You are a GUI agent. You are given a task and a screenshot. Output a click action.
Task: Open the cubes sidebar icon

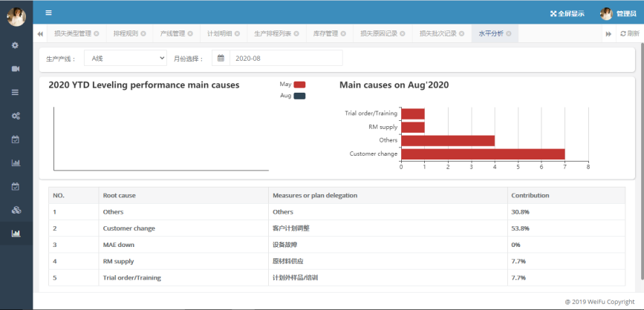tap(16, 210)
